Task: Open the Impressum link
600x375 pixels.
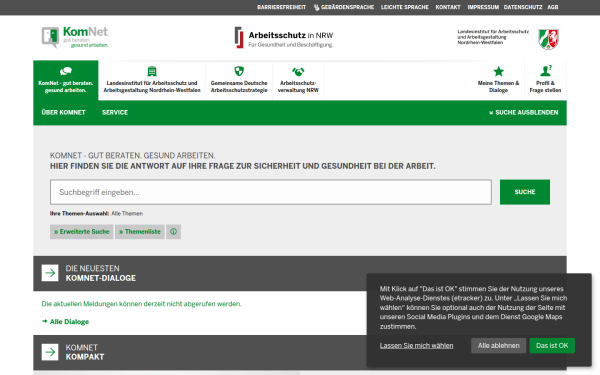Action: pos(483,7)
